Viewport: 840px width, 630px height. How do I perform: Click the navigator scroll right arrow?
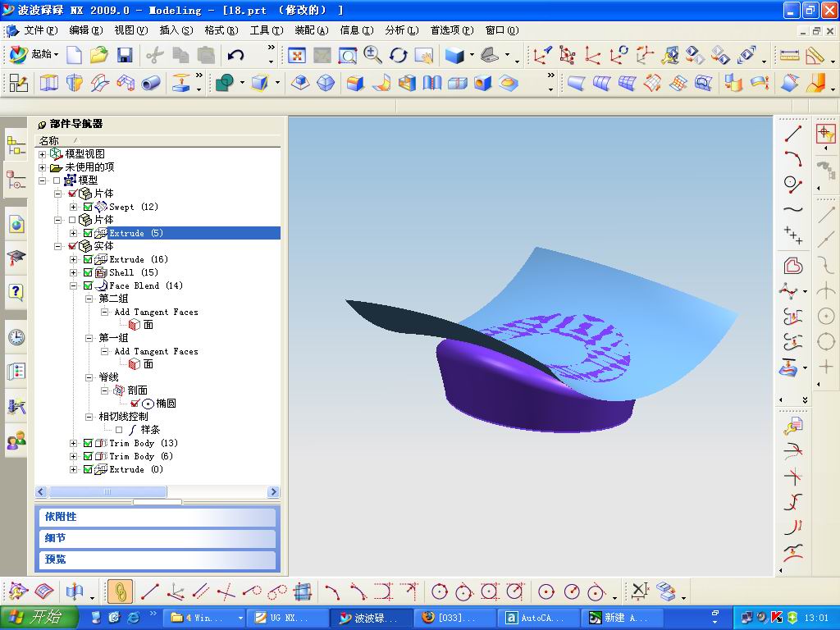coord(273,492)
